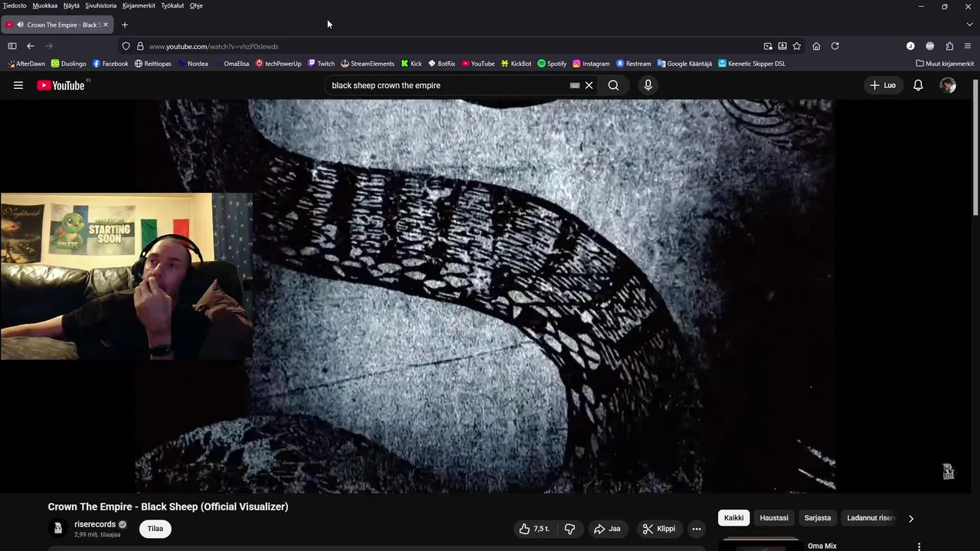Image resolution: width=980 pixels, height=551 pixels.
Task: Select the Kaikki filter chip
Action: click(x=733, y=518)
